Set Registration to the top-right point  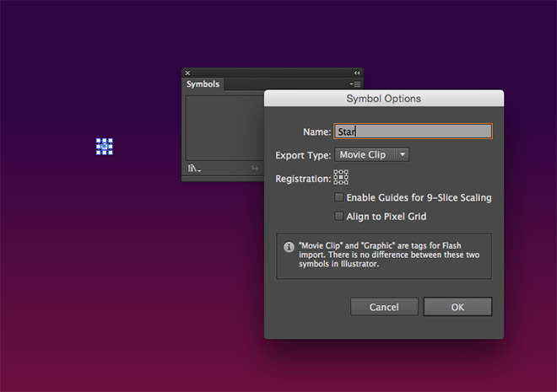click(346, 172)
